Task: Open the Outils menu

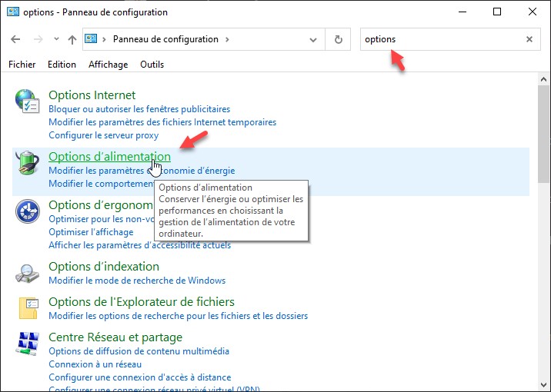Action: click(152, 65)
